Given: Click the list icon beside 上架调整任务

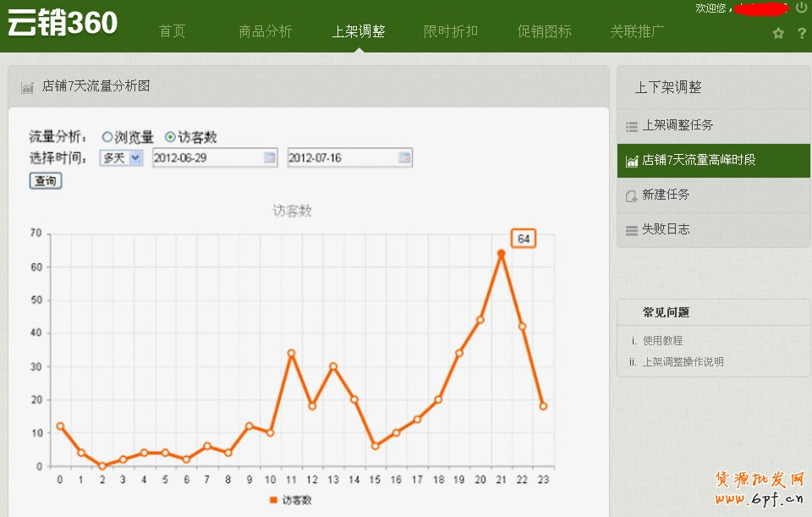Looking at the screenshot, I should pyautogui.click(x=631, y=126).
